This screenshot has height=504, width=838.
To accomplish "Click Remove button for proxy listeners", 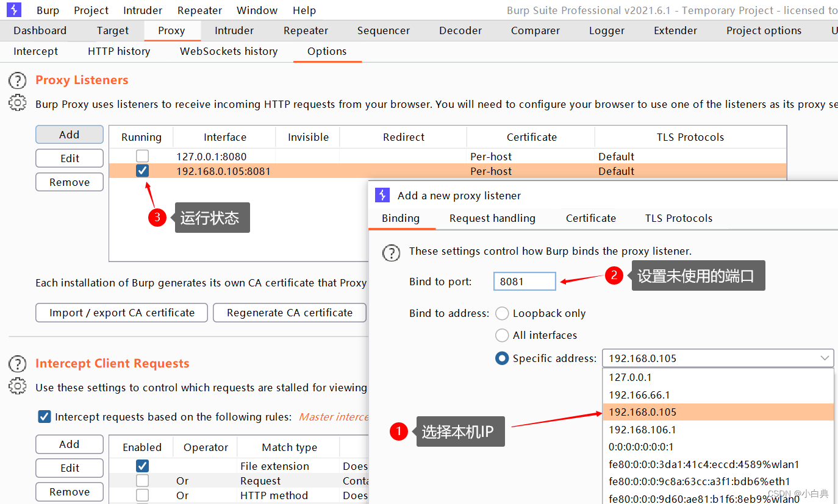I will (x=70, y=182).
